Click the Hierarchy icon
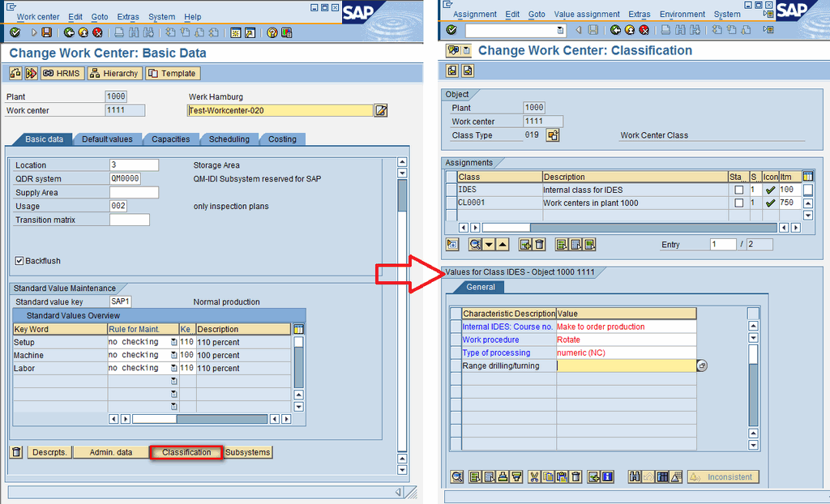This screenshot has height=504, width=830. coord(114,73)
